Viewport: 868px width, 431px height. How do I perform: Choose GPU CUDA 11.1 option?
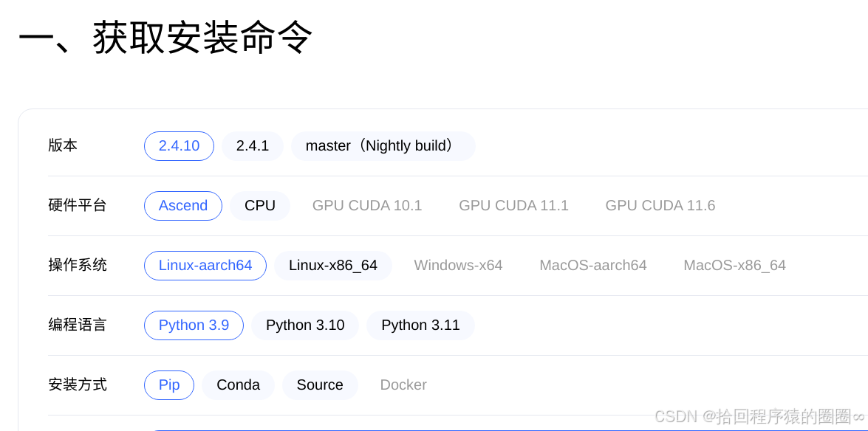513,206
